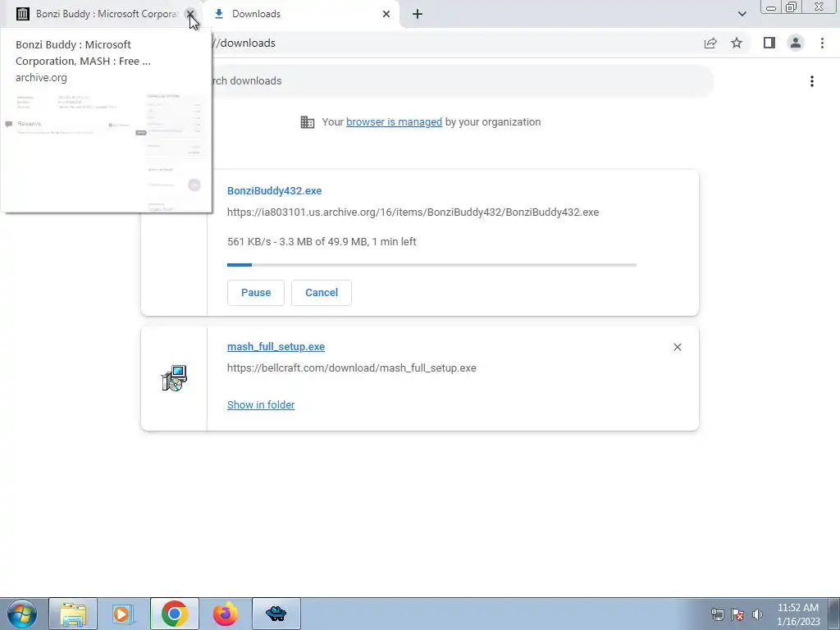Open the downloads page more actions menu
This screenshot has height=630, width=840.
point(812,81)
